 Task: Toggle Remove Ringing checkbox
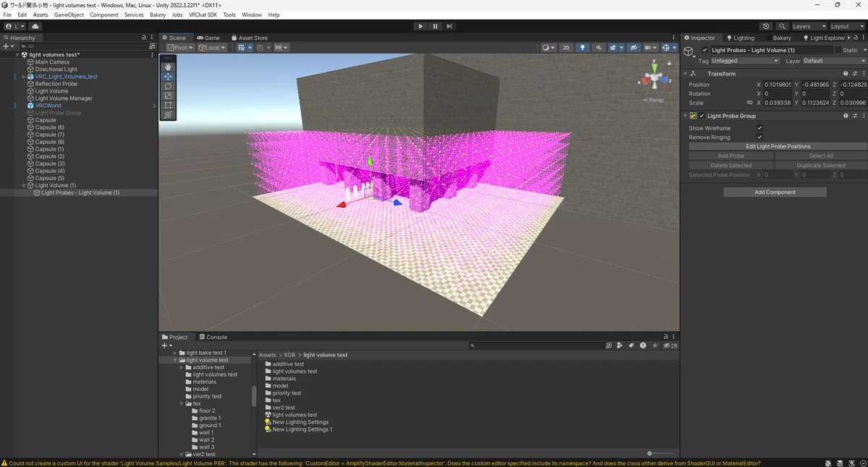coord(759,137)
